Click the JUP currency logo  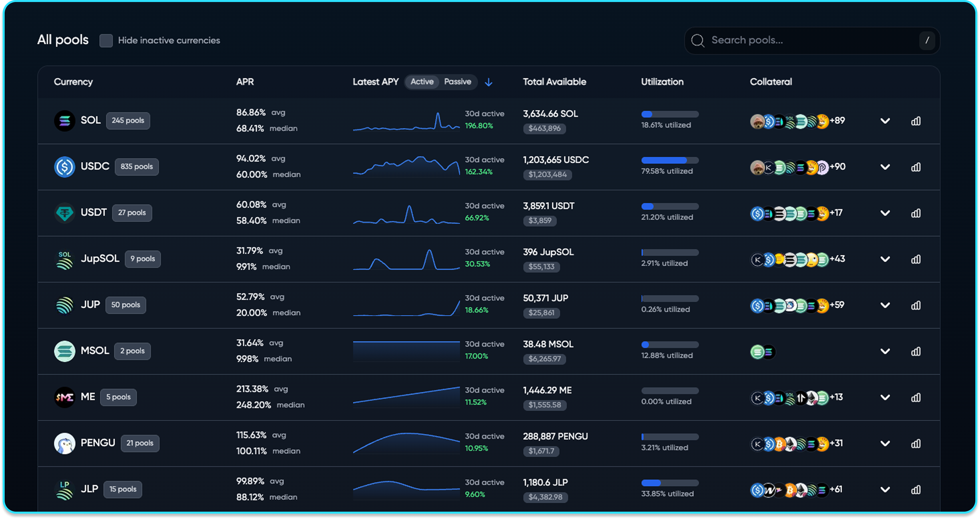click(x=64, y=305)
